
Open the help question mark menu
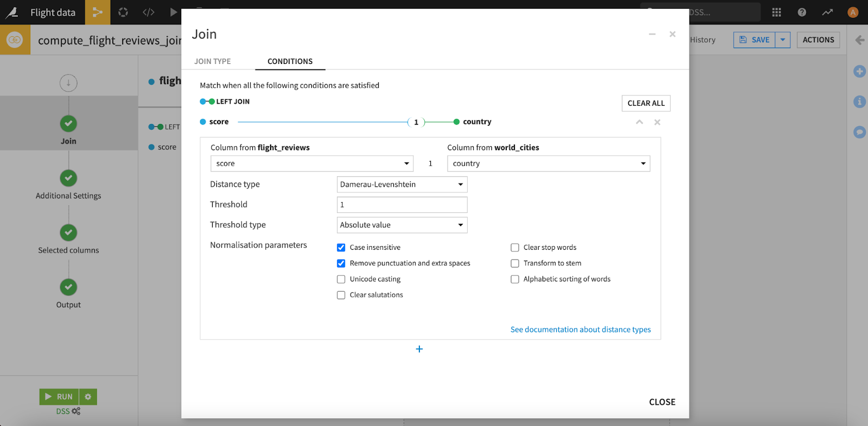802,12
